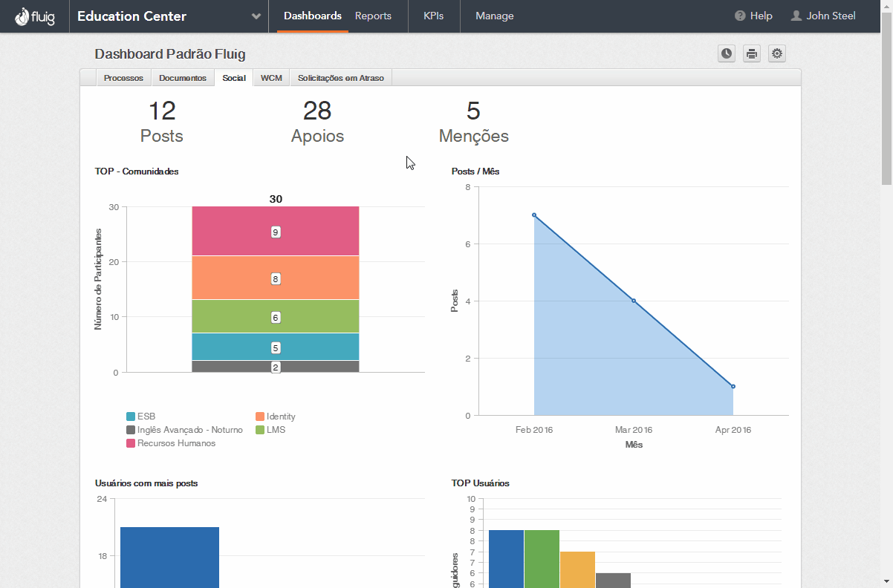Viewport: 893px width, 588px height.
Task: Click the TOP Usuários chart title
Action: pyautogui.click(x=480, y=483)
